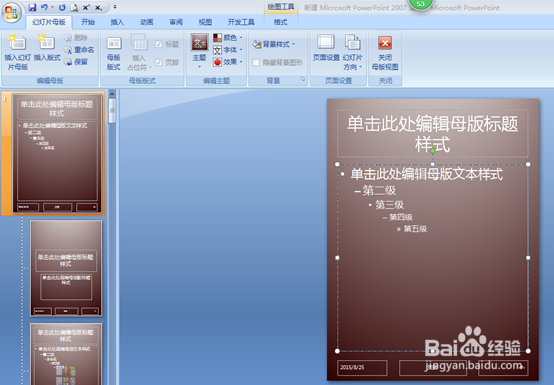Viewport: 554px width, 385px height.
Task: Click the right-middle resize handle of the body placeholder
Action: pyautogui.click(x=528, y=258)
